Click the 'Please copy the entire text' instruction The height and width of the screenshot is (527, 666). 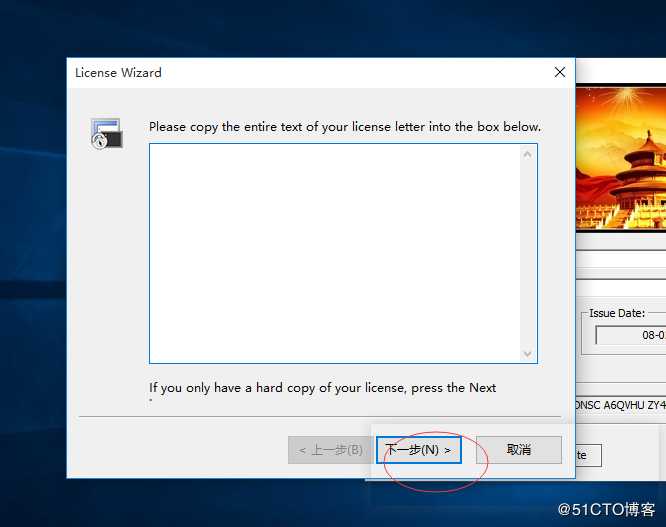click(x=345, y=127)
